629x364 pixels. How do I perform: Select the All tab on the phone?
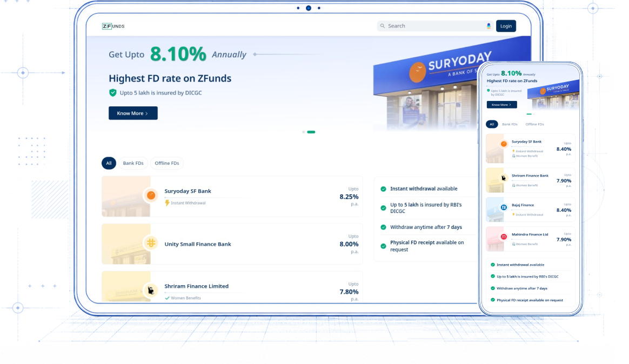pyautogui.click(x=492, y=124)
